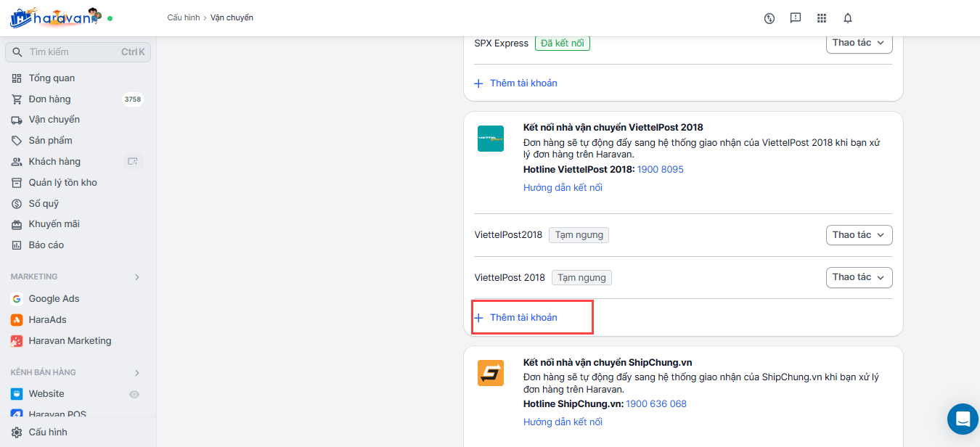Click the Đơn hàng cart icon
980x447 pixels.
pos(17,99)
